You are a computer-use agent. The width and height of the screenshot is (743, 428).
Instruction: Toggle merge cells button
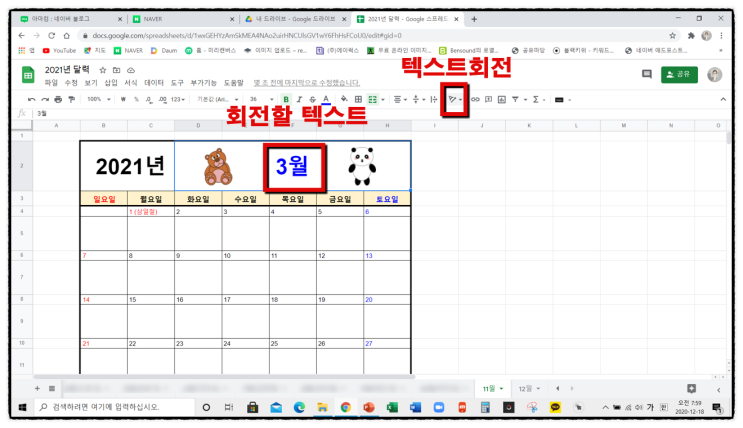[372, 100]
